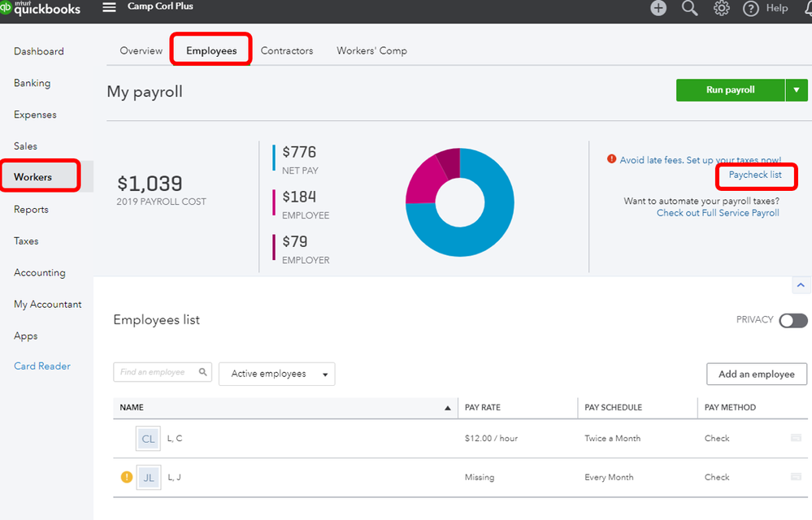Click the Add an employee button

pyautogui.click(x=757, y=374)
